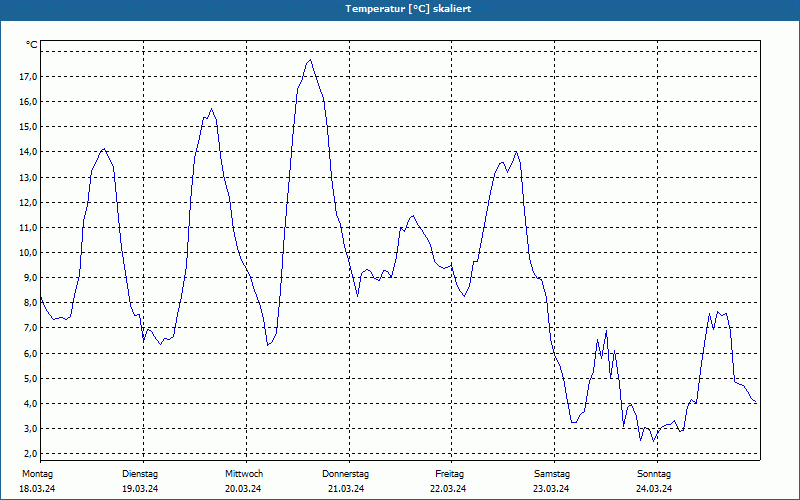This screenshot has width=800, height=500.
Task: Click the Freitag day label
Action: 449,474
